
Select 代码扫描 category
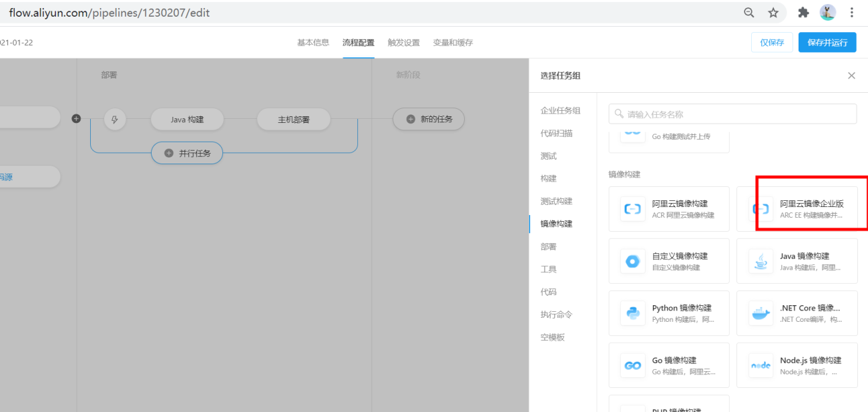[x=556, y=133]
